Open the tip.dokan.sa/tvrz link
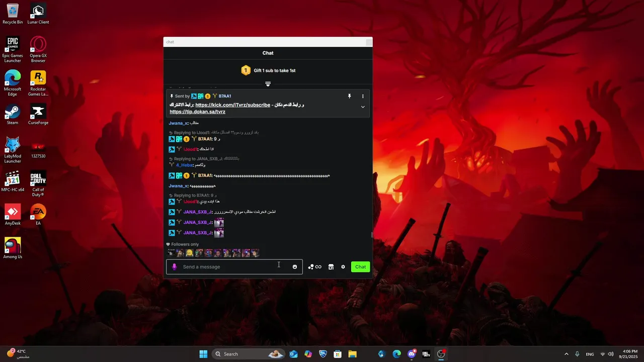 point(197,112)
